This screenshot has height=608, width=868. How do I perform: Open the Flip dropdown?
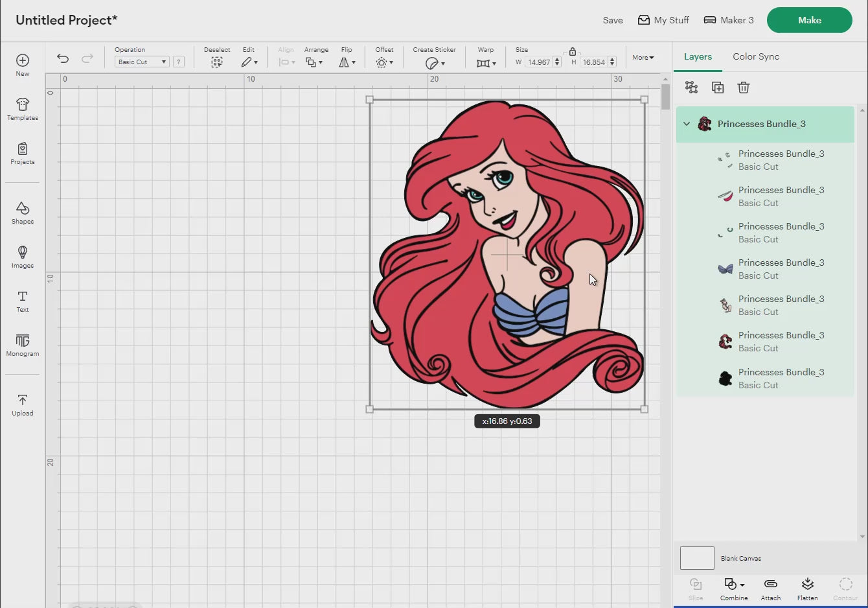[x=347, y=62]
